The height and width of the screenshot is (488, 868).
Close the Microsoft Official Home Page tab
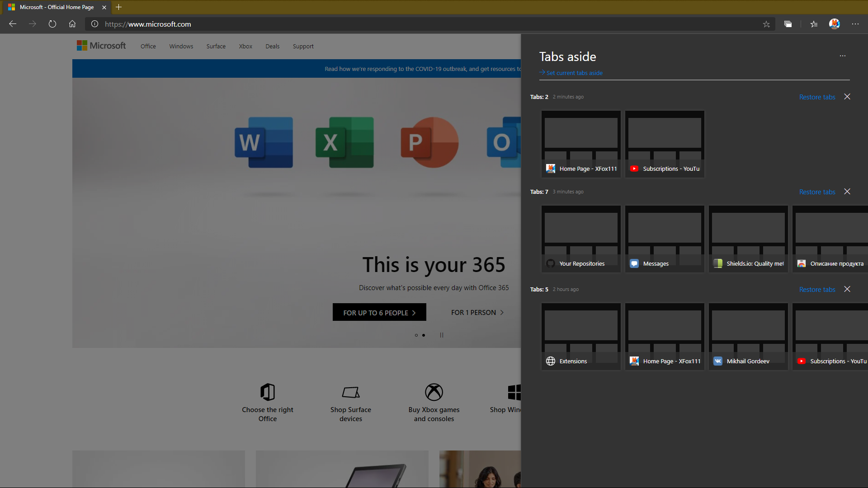tap(104, 7)
